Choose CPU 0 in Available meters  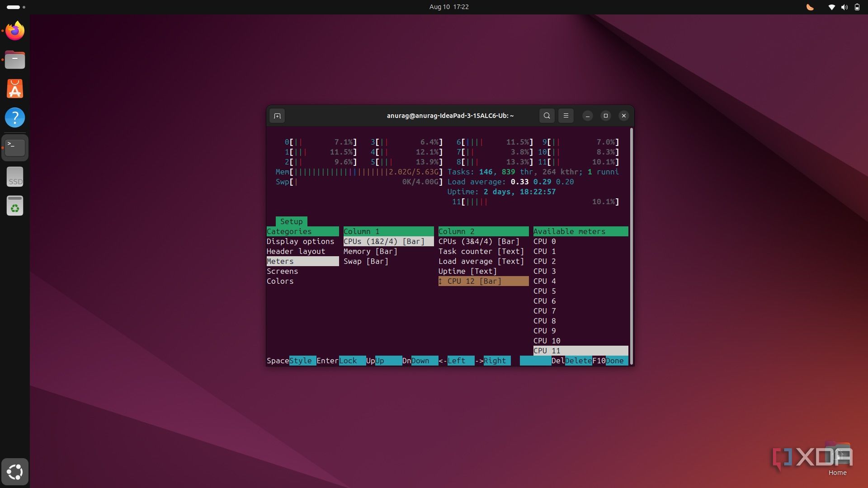click(545, 241)
